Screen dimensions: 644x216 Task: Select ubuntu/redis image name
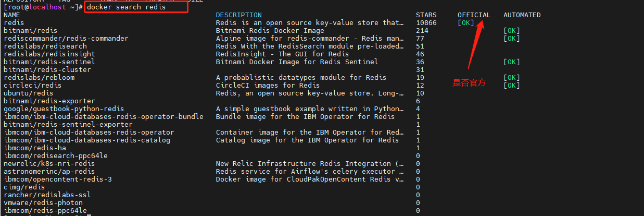(x=28, y=93)
